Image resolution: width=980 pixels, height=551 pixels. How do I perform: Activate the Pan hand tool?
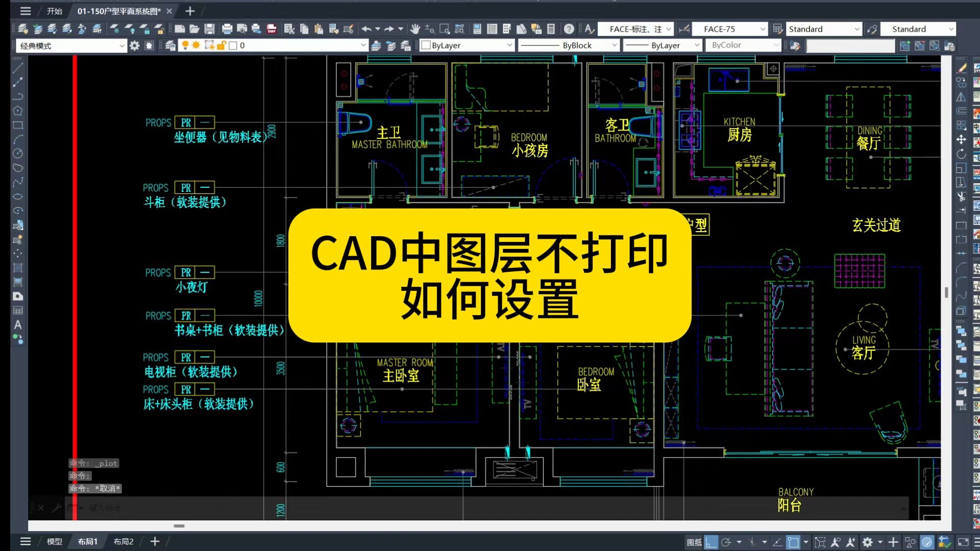(415, 29)
